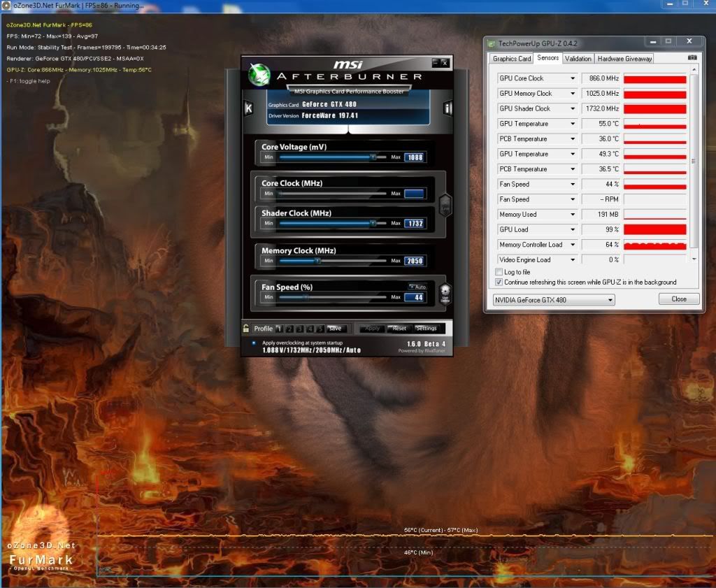Uncheck Continue refreshing in background checkbox
716x588 pixels.
click(x=499, y=282)
